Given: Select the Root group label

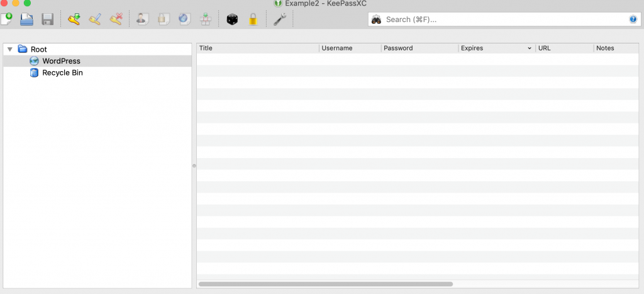Looking at the screenshot, I should (39, 49).
